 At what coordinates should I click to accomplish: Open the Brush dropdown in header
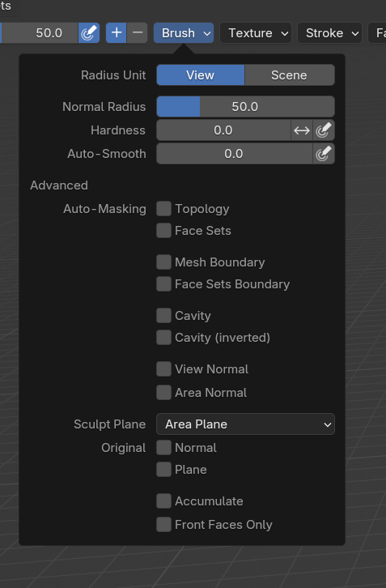click(x=184, y=33)
